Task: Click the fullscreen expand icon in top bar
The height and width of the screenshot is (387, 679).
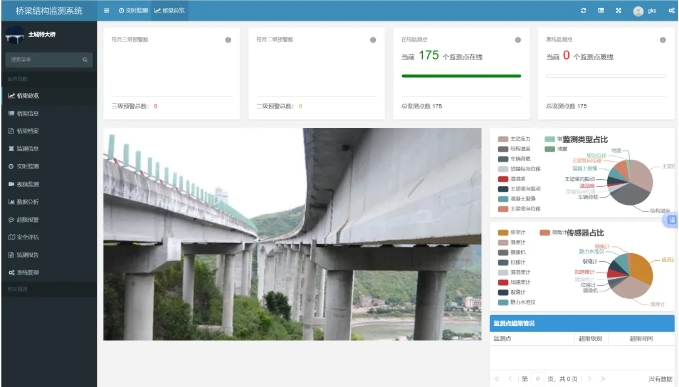Action: [x=618, y=10]
